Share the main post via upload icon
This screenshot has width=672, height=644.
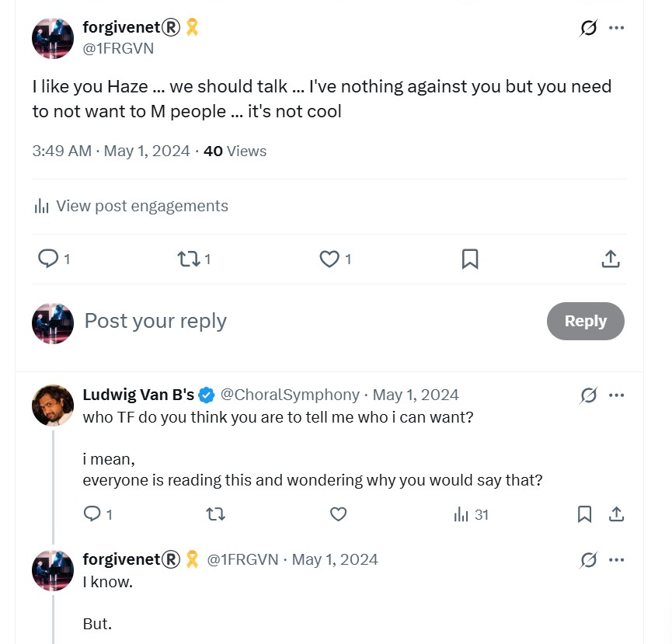[x=611, y=259]
